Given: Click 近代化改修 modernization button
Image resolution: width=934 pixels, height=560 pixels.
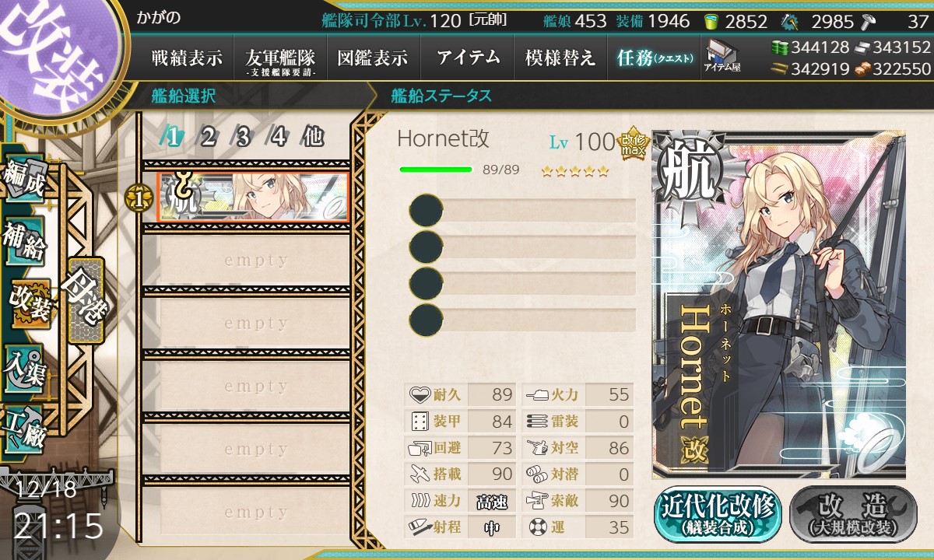Looking at the screenshot, I should tap(718, 514).
